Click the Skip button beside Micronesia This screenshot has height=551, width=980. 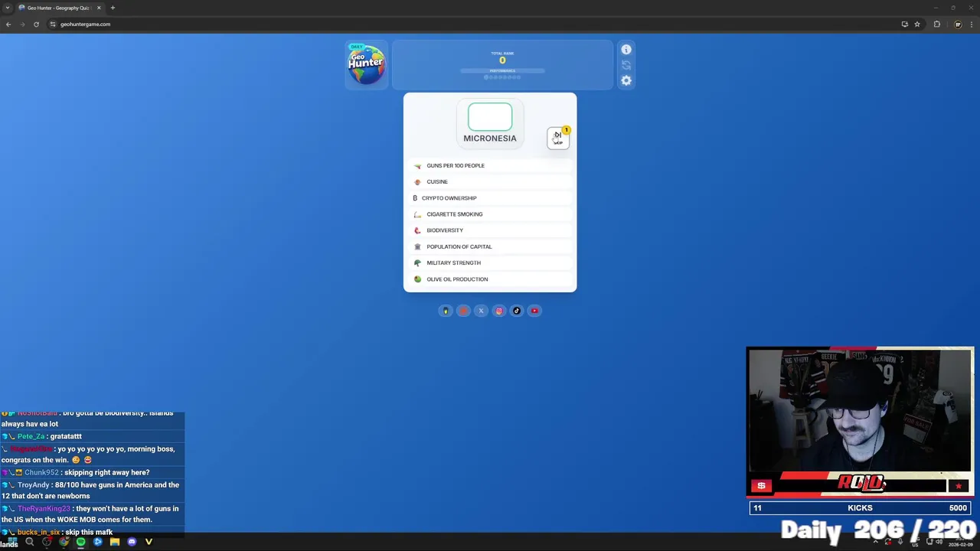pos(558,138)
